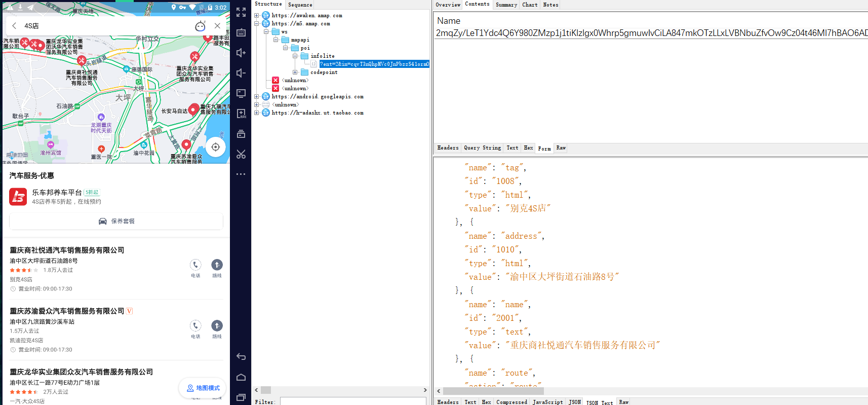The image size is (868, 405).
Task: Click the 渝中区大坪街道石油路8号 address text
Action: 44,261
